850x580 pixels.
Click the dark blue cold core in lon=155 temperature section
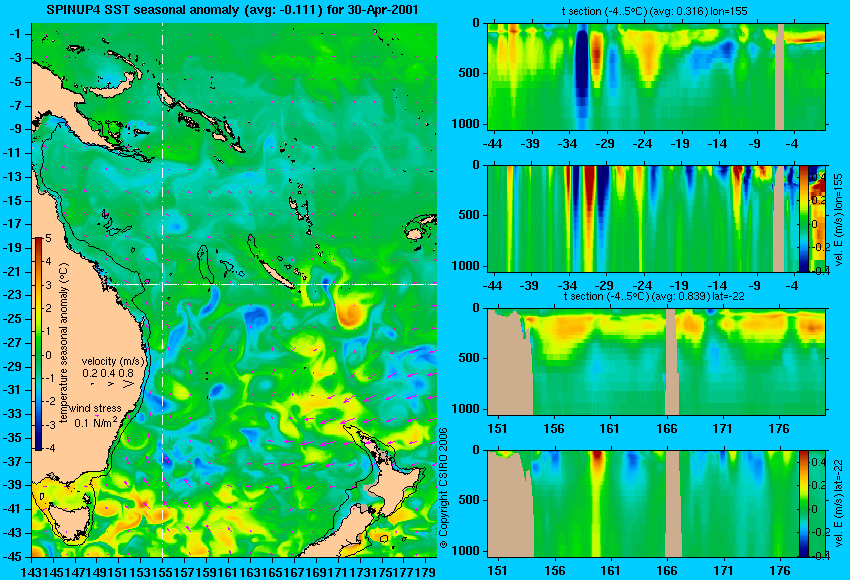tap(581, 65)
